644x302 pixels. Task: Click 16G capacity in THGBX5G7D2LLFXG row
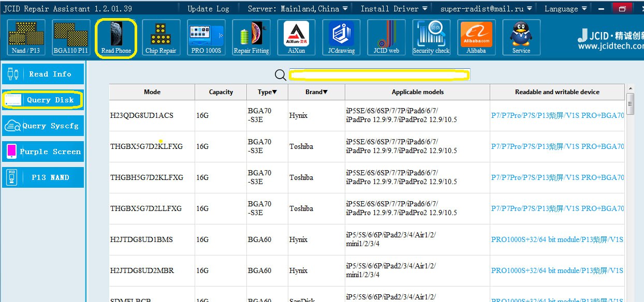click(202, 208)
